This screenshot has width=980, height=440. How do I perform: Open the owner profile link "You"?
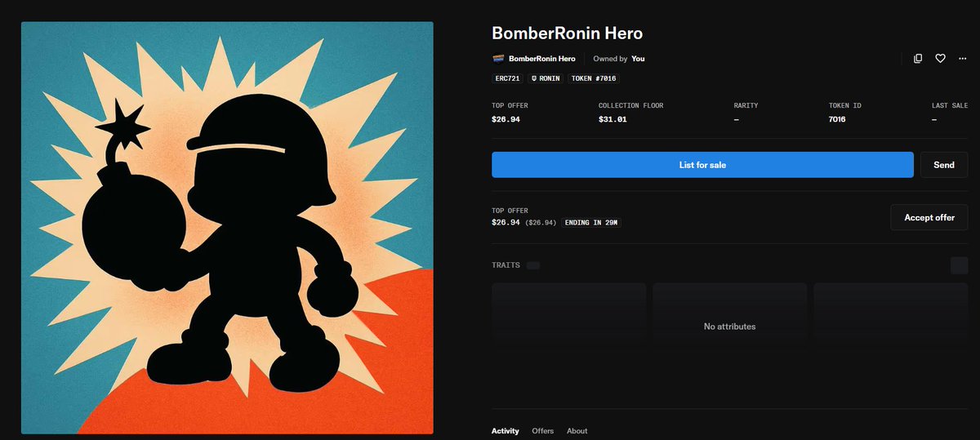pyautogui.click(x=638, y=59)
